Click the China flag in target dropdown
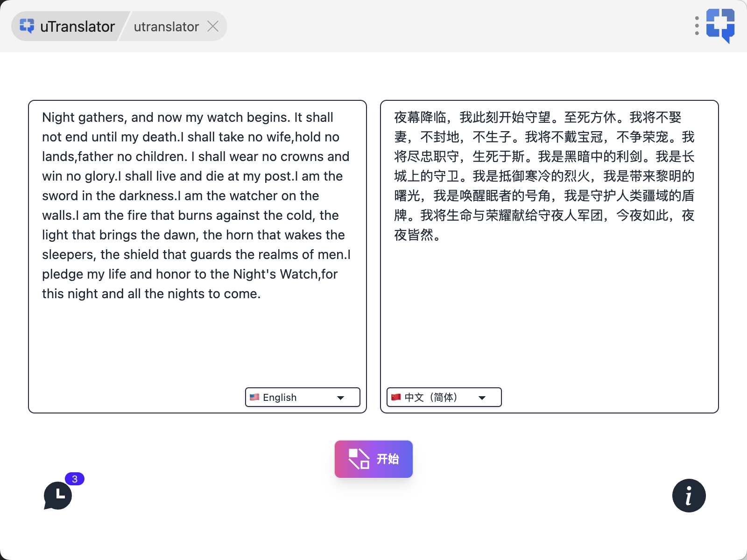747x560 pixels. pos(396,397)
